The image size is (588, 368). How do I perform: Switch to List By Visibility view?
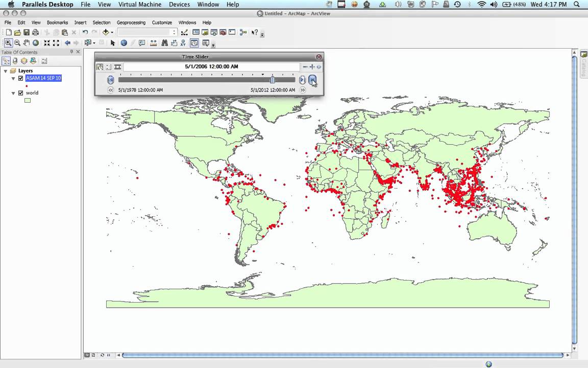(x=24, y=61)
